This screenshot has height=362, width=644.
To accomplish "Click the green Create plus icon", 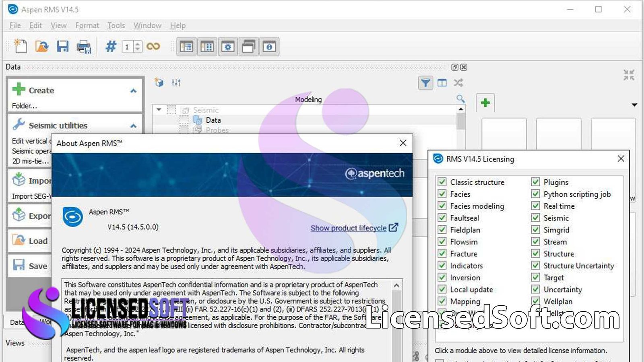I will click(x=19, y=89).
